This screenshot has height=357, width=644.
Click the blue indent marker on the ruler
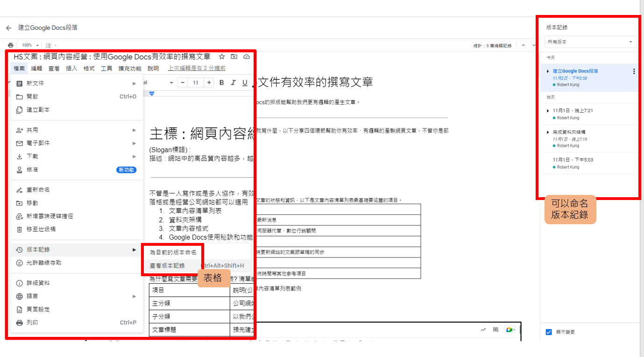(151, 94)
